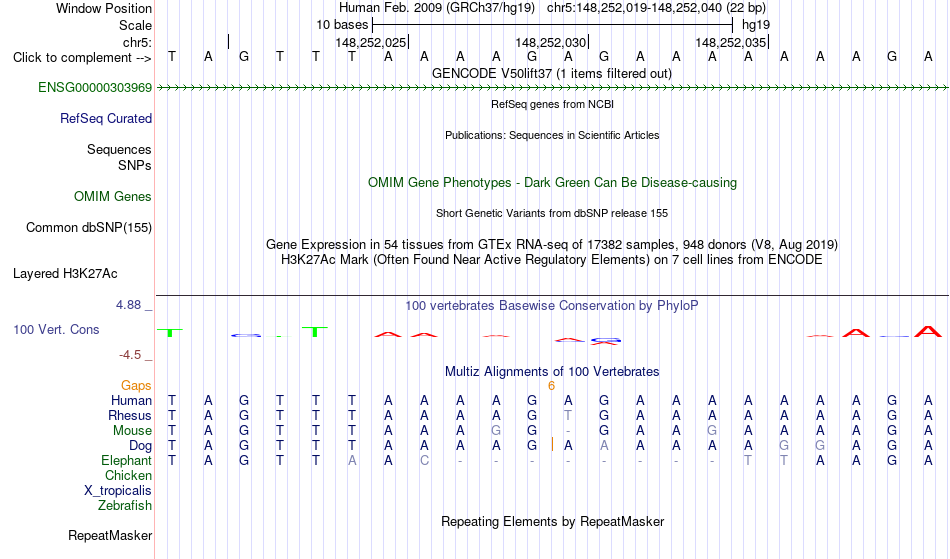Click Repeating Elements by RepeatMasker title

tap(553, 521)
